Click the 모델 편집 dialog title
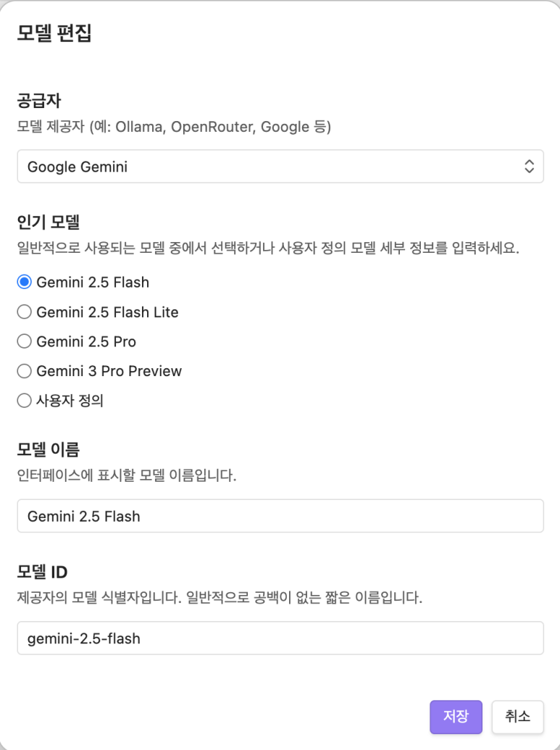 (x=54, y=34)
